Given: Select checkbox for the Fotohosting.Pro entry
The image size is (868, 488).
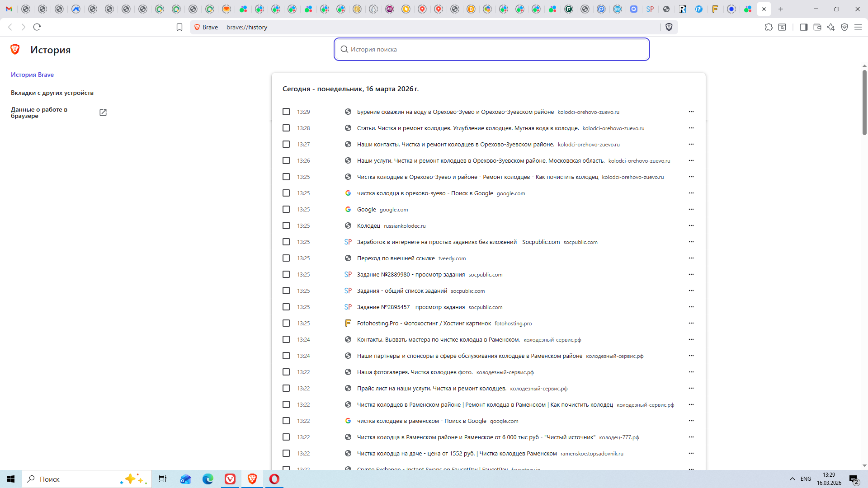Looking at the screenshot, I should (286, 323).
